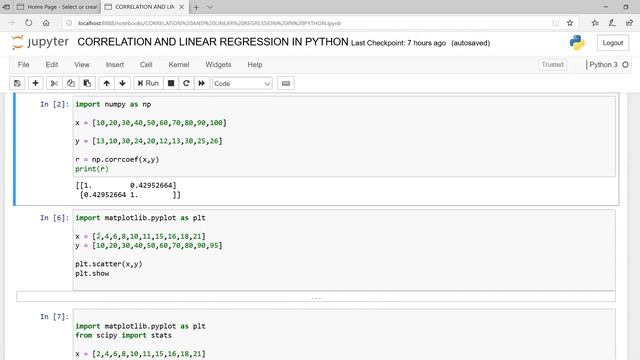This screenshot has height=360, width=640.
Task: Click the Jupyter logo
Action: (x=40, y=42)
